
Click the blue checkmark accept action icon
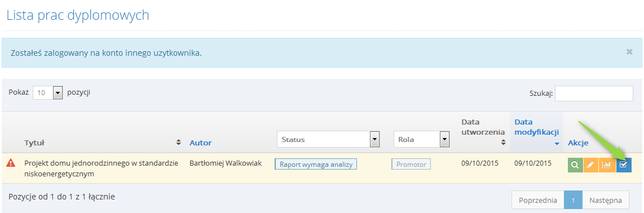(x=624, y=165)
